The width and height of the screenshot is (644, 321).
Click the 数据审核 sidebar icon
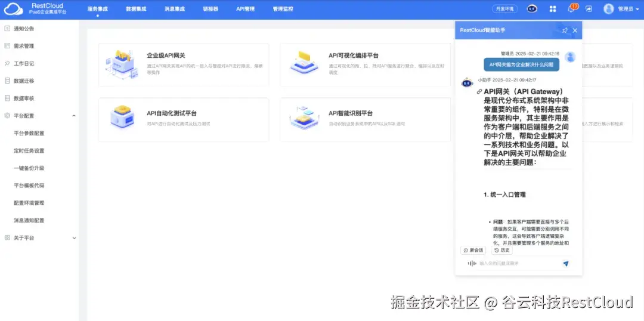click(7, 98)
